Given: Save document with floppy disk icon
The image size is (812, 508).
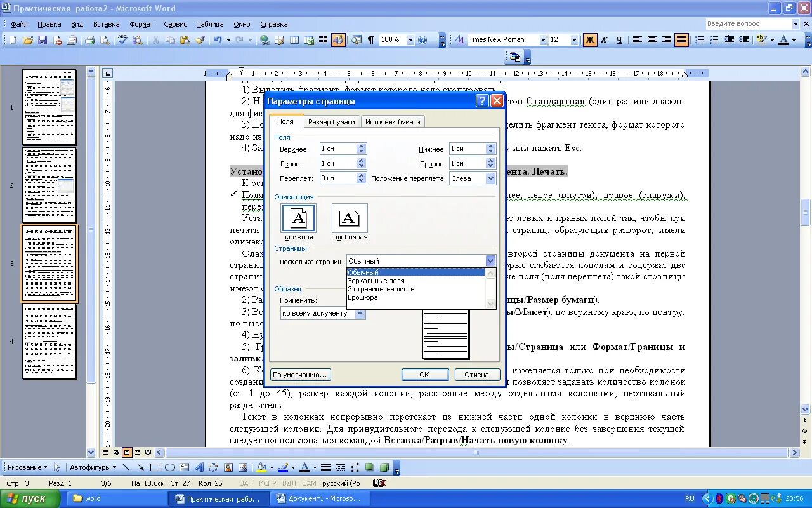Looking at the screenshot, I should (43, 40).
